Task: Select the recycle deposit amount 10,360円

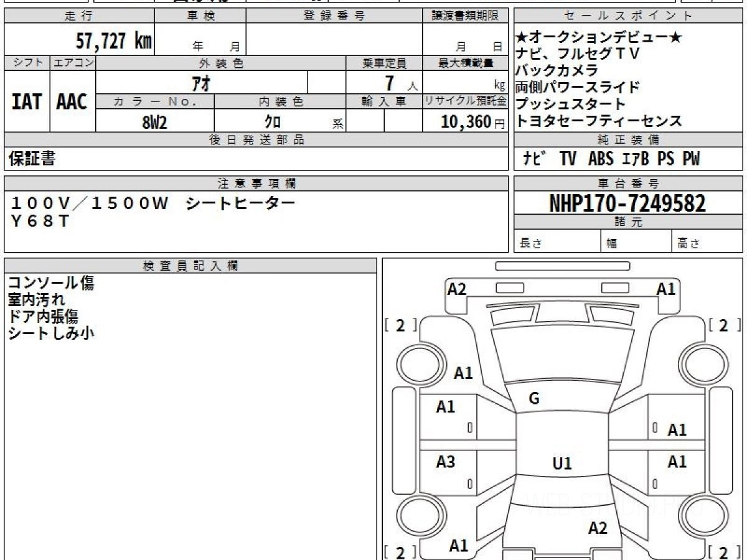Action: [x=466, y=122]
